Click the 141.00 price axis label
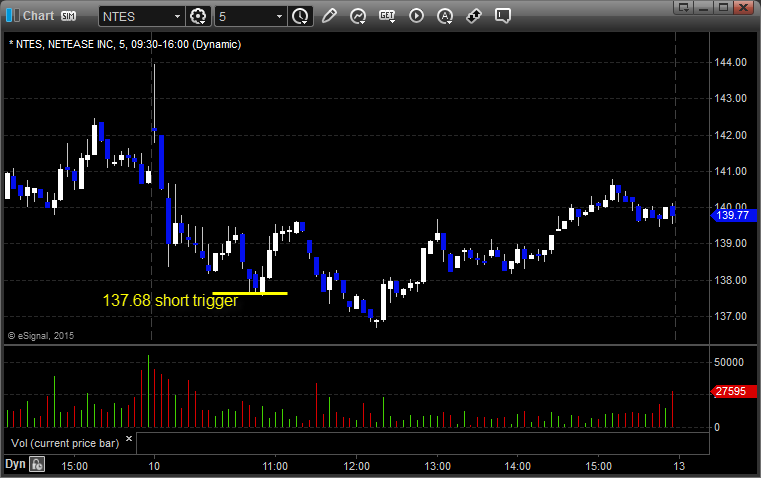Image resolution: width=761 pixels, height=478 pixels. coord(730,171)
